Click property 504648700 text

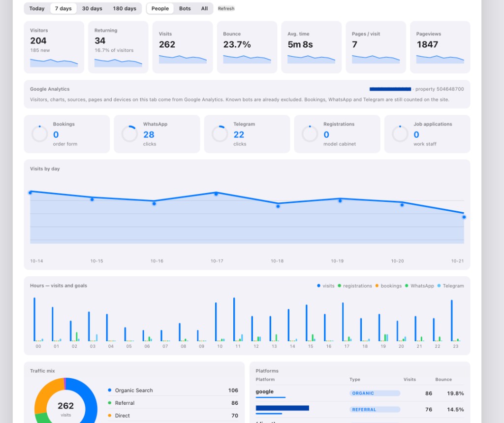click(440, 89)
